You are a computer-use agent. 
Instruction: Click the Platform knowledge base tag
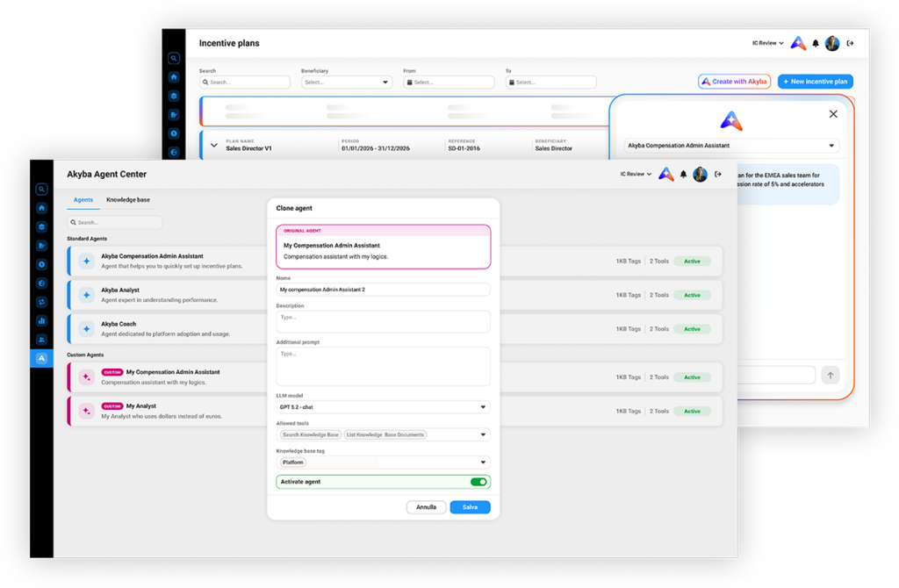coord(293,462)
